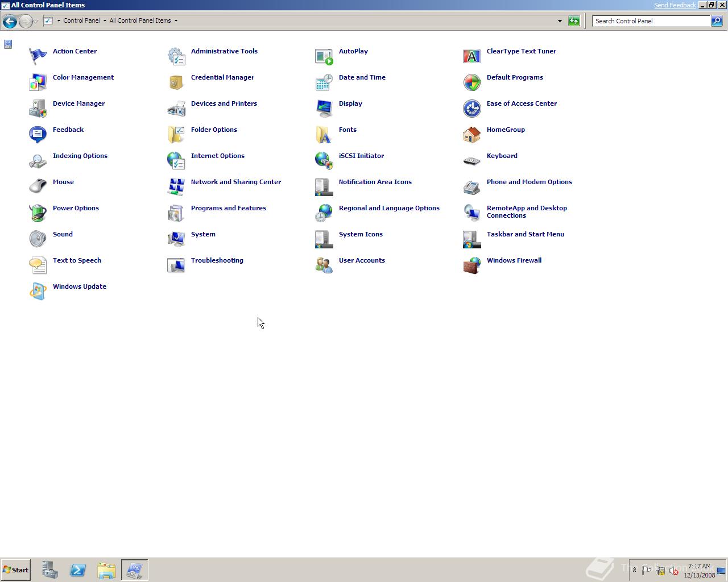This screenshot has width=728, height=582.
Task: Click the Back navigation button
Action: [x=10, y=21]
